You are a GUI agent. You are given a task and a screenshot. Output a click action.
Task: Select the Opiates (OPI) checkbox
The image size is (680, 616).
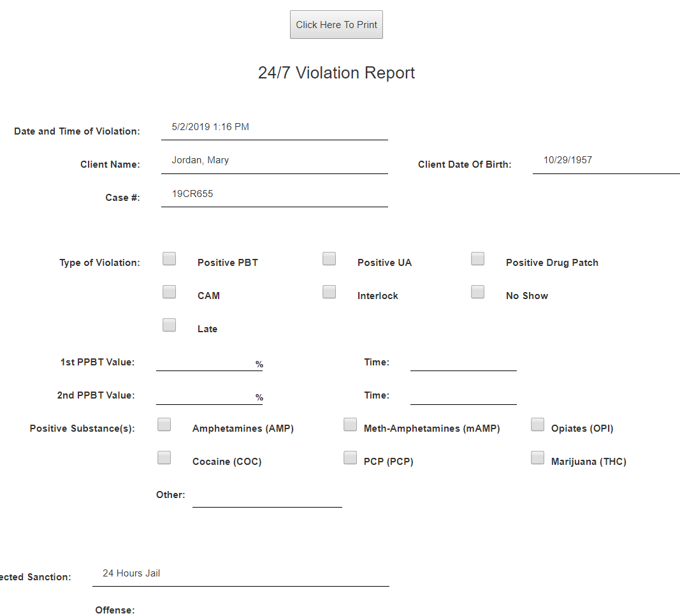[537, 425]
